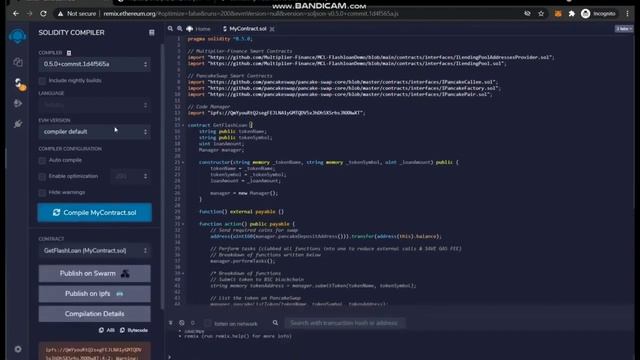The height and width of the screenshot is (360, 640).
Task: Go back in the browser
Action: coord(16,13)
